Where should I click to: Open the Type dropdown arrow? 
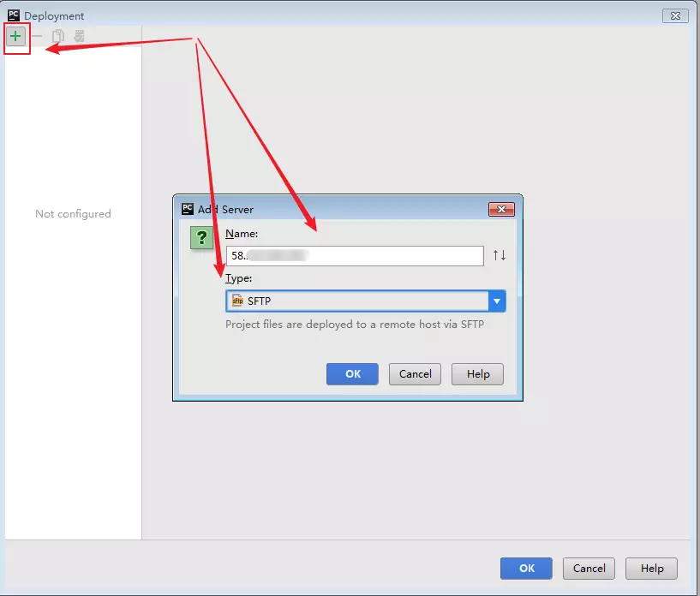coord(497,301)
